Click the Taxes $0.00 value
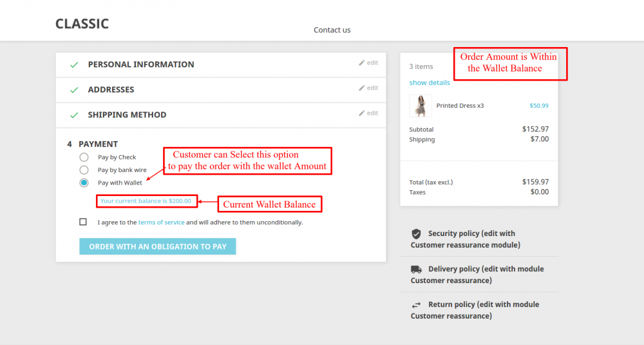 [x=539, y=192]
